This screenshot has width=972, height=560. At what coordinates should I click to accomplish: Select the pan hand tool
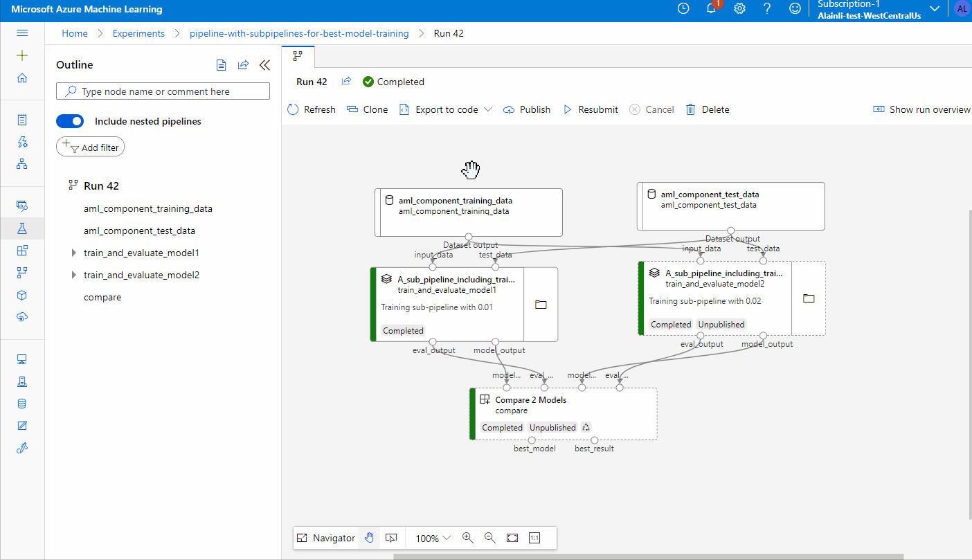(369, 538)
